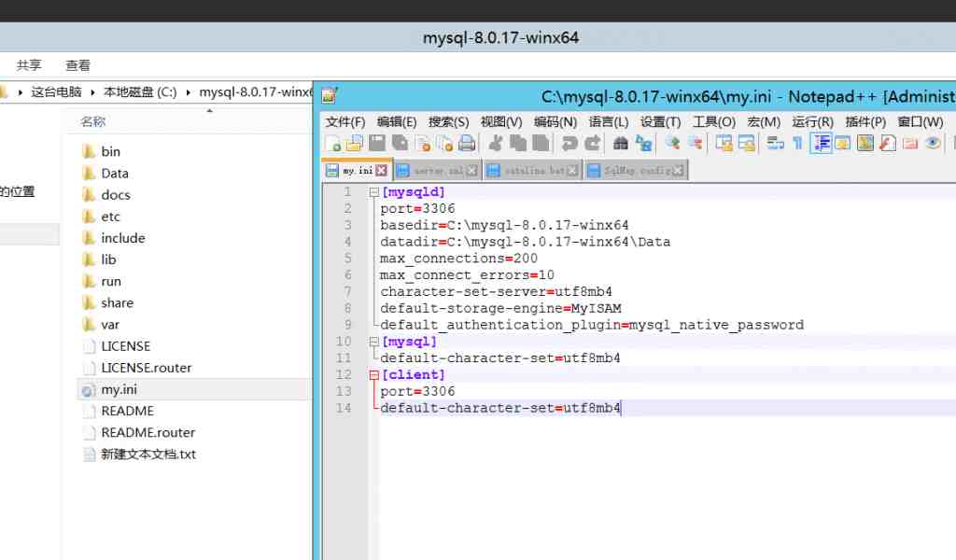Expand breadcrumb arrow after 这台电脑
Screen dimensions: 956x560
tap(92, 92)
